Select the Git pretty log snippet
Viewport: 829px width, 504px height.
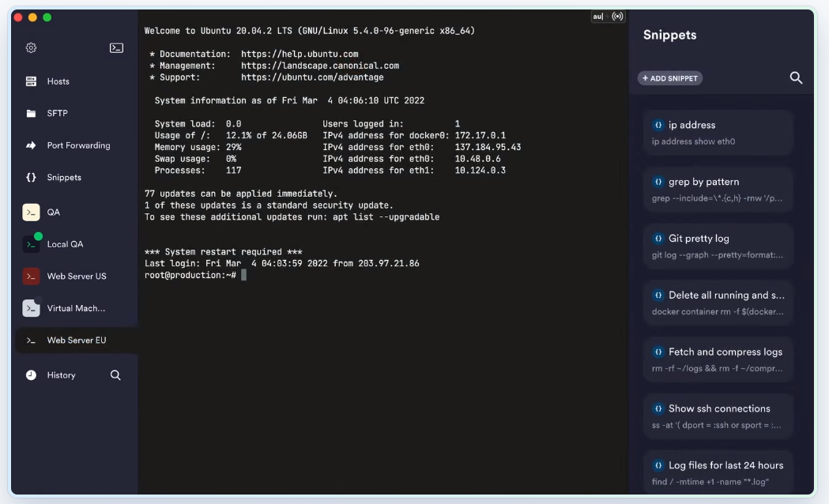coord(718,246)
